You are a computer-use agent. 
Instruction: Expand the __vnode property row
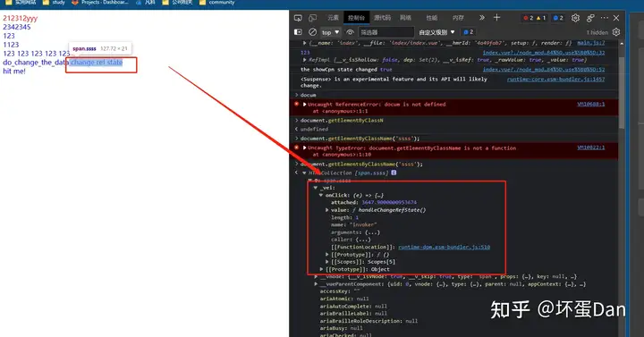pos(316,276)
